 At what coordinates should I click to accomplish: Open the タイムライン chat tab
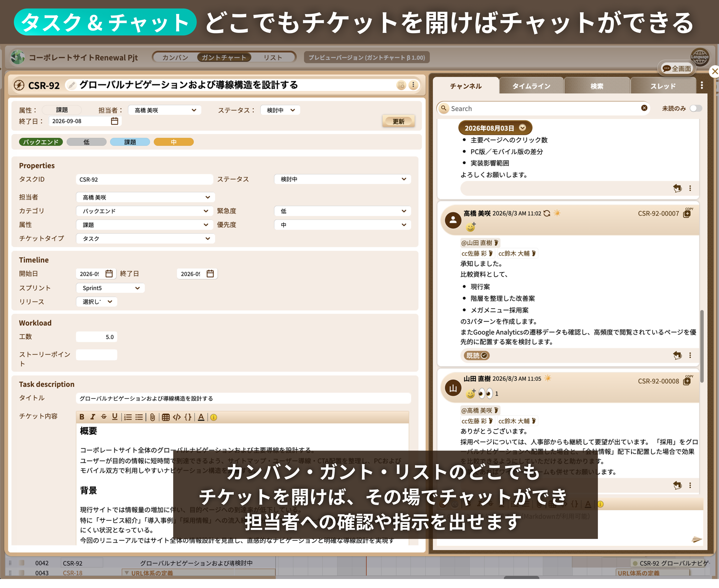point(531,86)
